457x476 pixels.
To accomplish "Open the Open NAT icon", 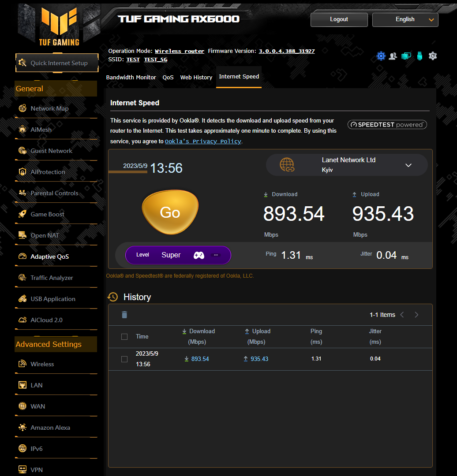I will (22, 235).
